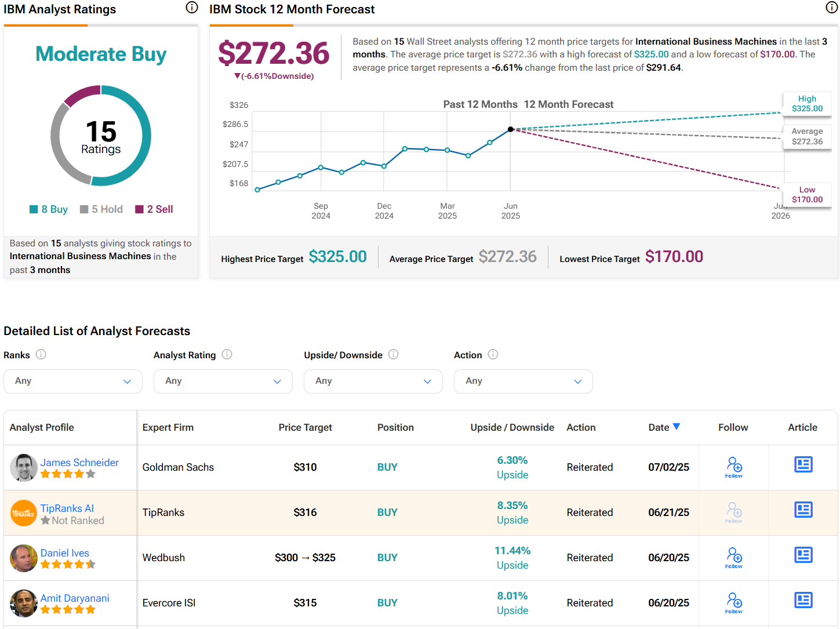Open the Upside/Downside filter dropdown
This screenshot has height=629, width=840.
(373, 381)
